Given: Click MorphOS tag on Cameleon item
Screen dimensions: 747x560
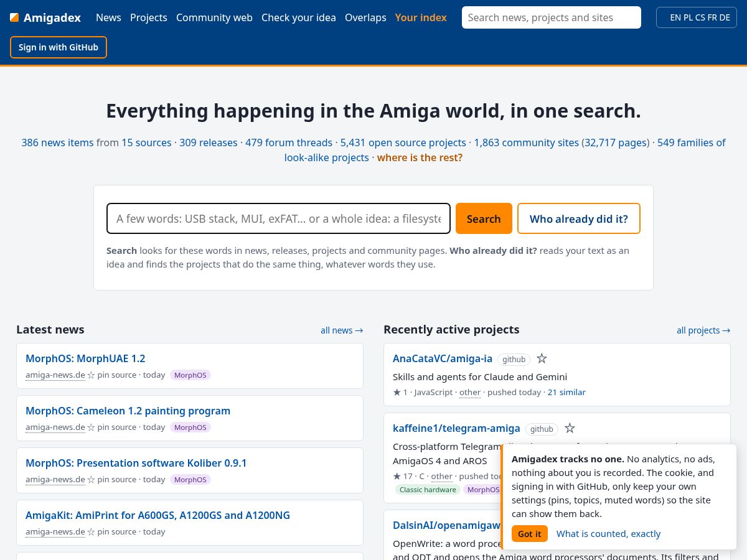Looking at the screenshot, I should click(x=190, y=427).
